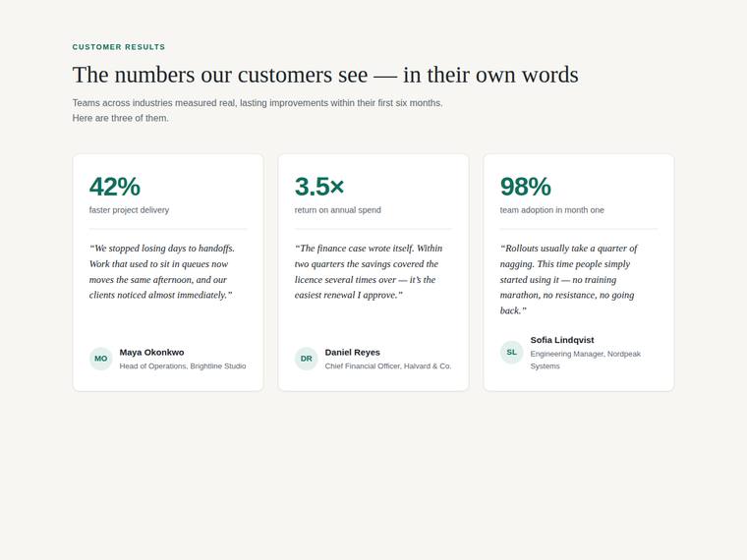The image size is (747, 560).
Task: Select the 3.5× return statistic
Action: [x=319, y=187]
